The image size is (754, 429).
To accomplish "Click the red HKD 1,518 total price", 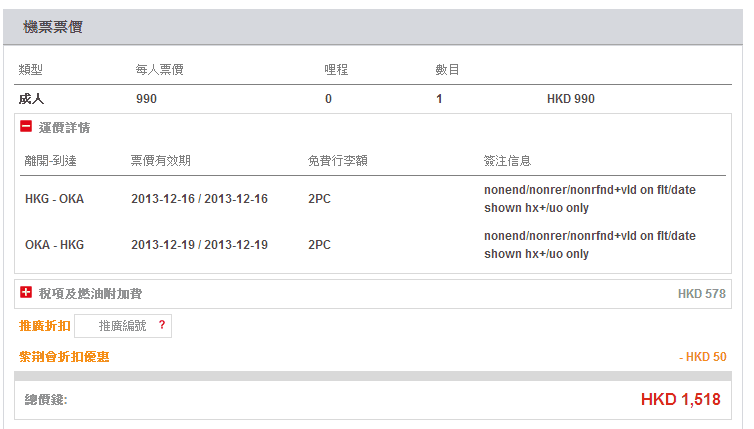I will point(680,400).
